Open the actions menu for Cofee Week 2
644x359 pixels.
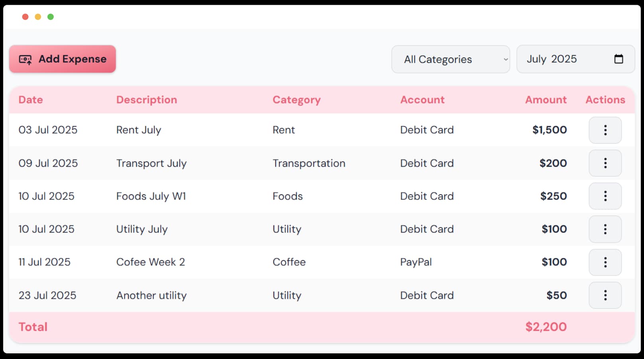605,262
